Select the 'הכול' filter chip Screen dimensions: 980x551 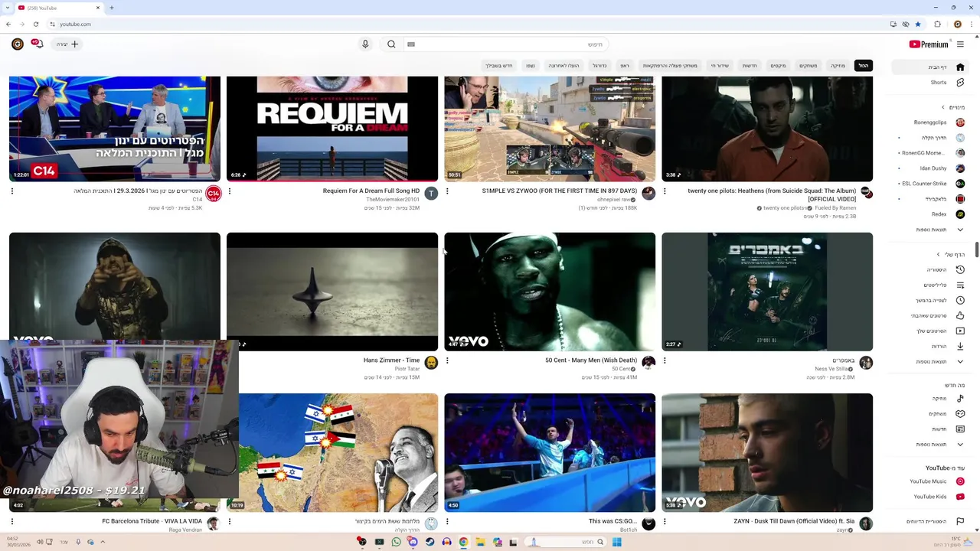(x=864, y=66)
